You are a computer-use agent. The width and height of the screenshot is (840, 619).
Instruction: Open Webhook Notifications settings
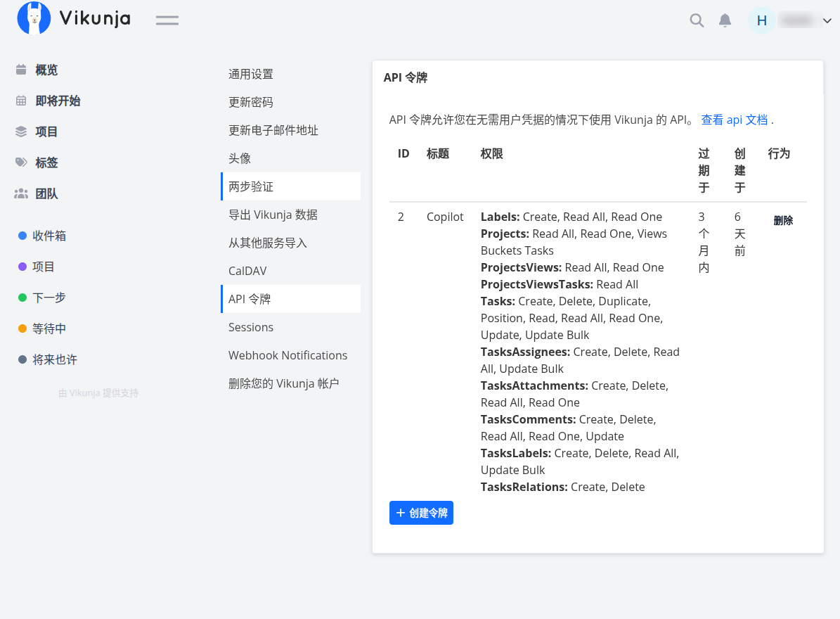click(291, 355)
